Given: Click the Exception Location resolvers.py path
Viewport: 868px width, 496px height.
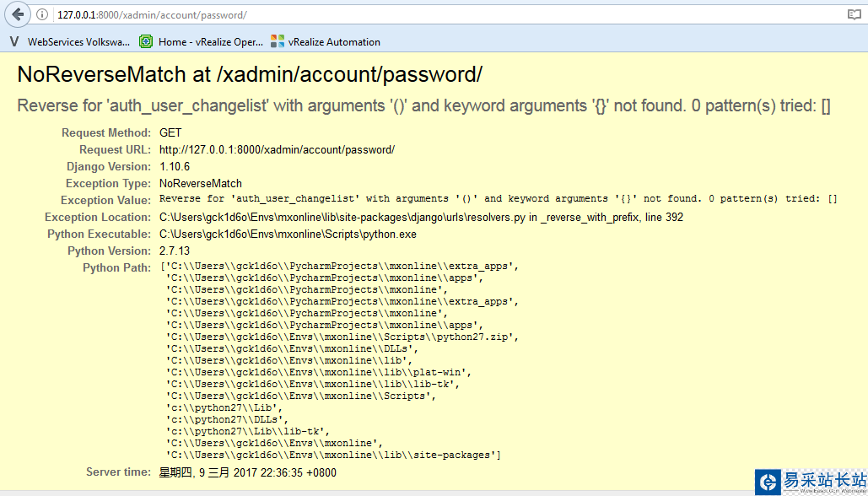Looking at the screenshot, I should 421,217.
